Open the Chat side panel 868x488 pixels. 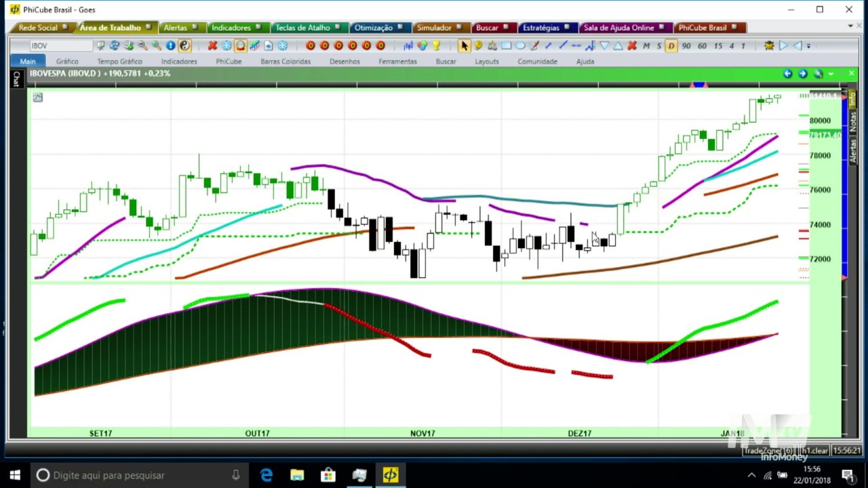[x=16, y=79]
